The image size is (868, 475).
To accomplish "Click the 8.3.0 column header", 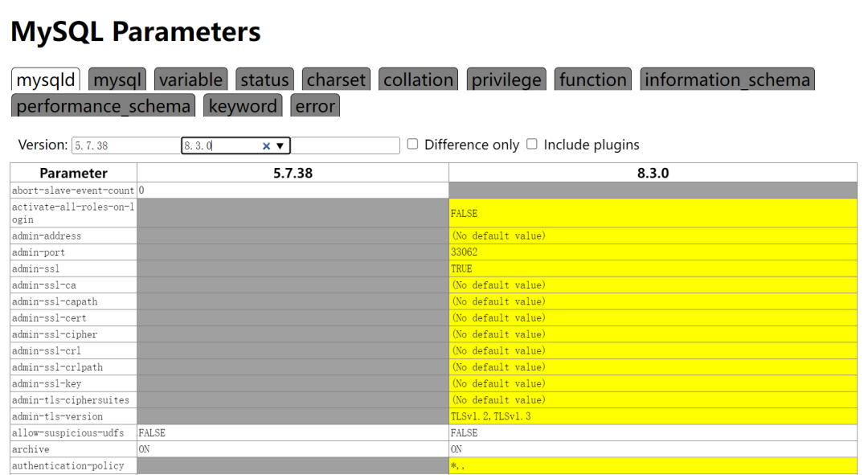I will (653, 173).
